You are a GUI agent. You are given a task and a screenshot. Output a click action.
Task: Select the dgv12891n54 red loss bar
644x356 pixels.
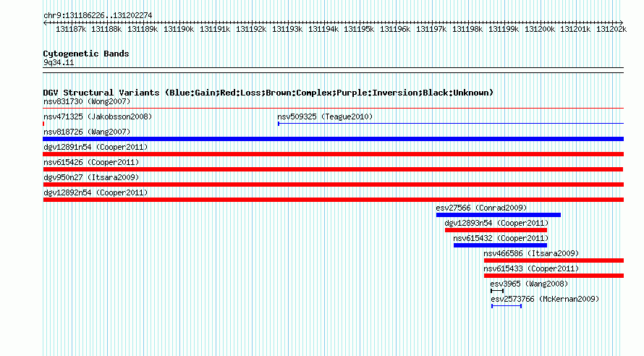[333, 154]
